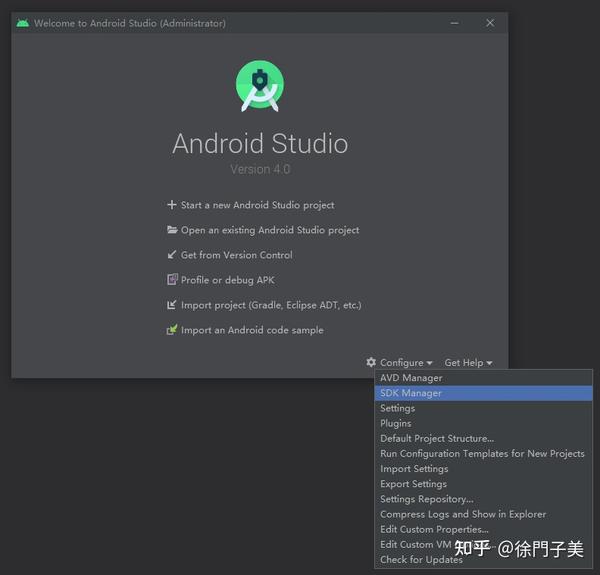The image size is (600, 575).
Task: Open an existing Android Studio project
Action: coord(270,230)
